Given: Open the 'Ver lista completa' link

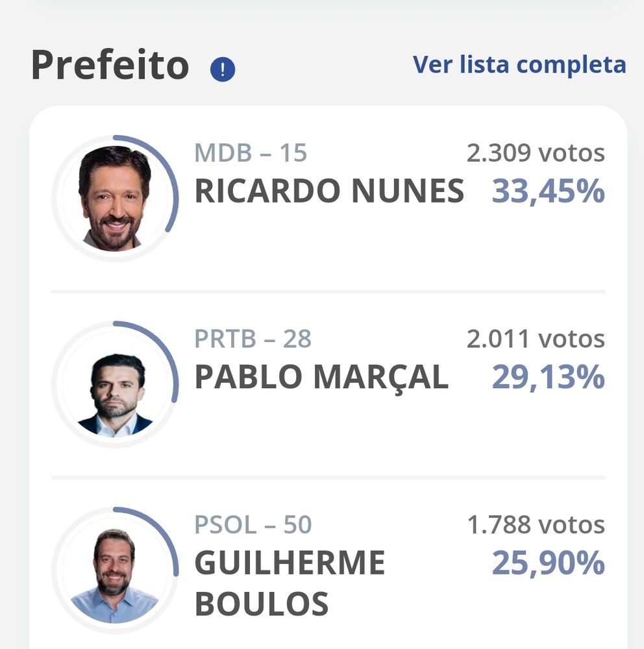Looking at the screenshot, I should [x=519, y=65].
